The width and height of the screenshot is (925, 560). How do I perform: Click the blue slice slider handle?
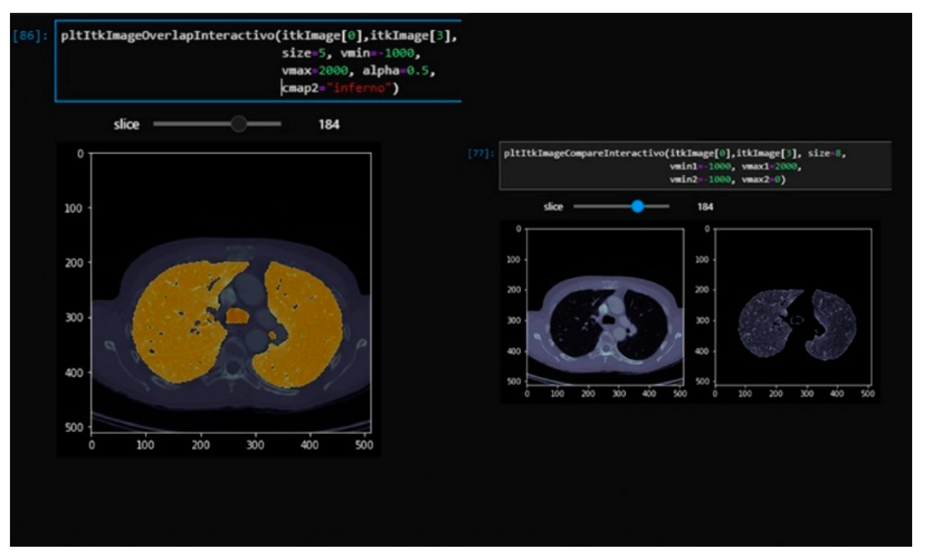click(x=637, y=206)
